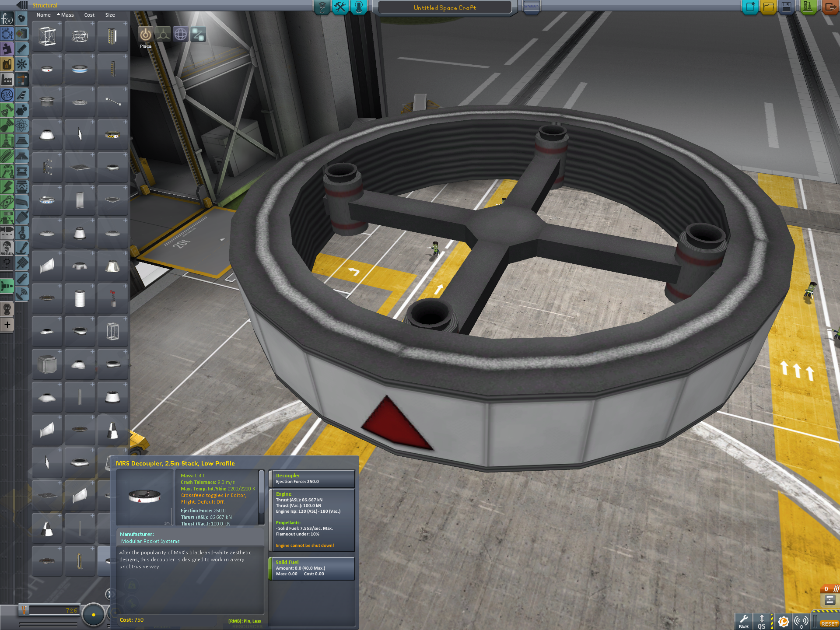
Task: Expand the plus on the truss cube part
Action: pos(59,24)
